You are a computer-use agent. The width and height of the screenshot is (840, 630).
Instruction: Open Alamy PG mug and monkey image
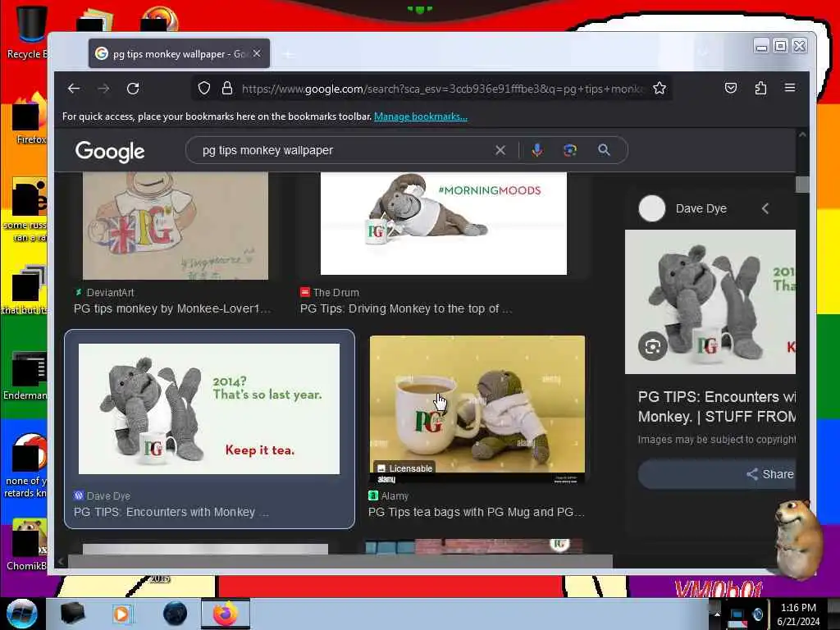[x=477, y=409]
